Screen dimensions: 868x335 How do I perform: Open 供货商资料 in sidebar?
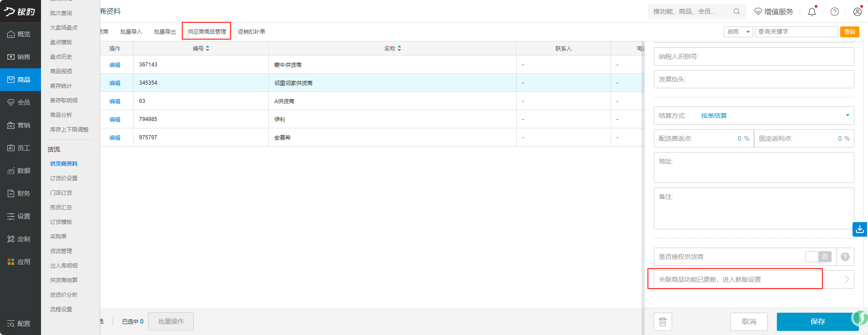[x=64, y=164]
